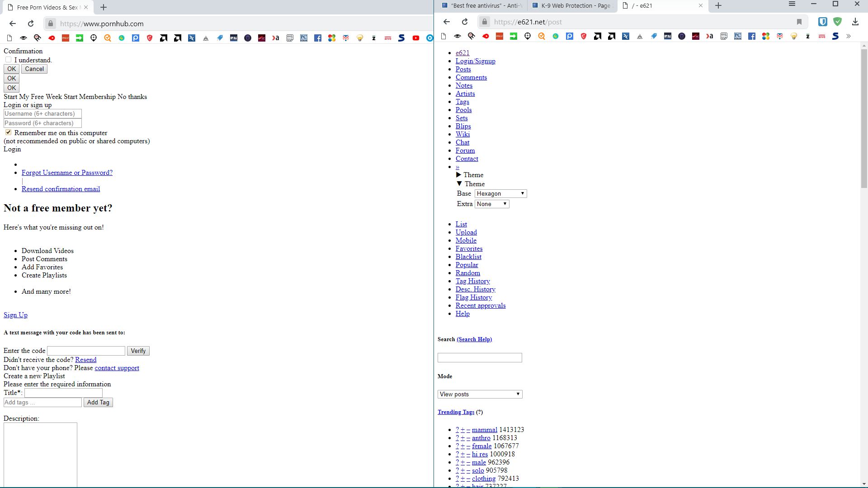Open the Mode dropdown showing View posts
This screenshot has width=868, height=488.
480,394
